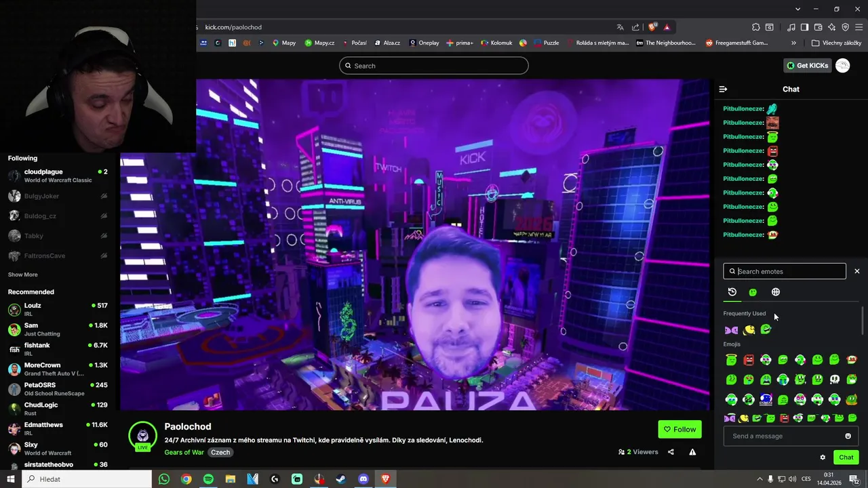This screenshot has width=868, height=488.
Task: Click the translate page icon
Action: click(620, 27)
